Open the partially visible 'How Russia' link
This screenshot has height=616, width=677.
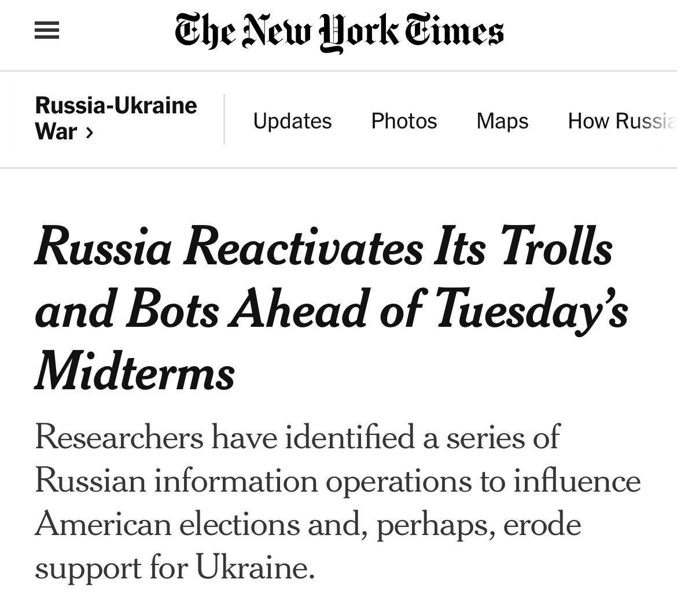click(621, 121)
